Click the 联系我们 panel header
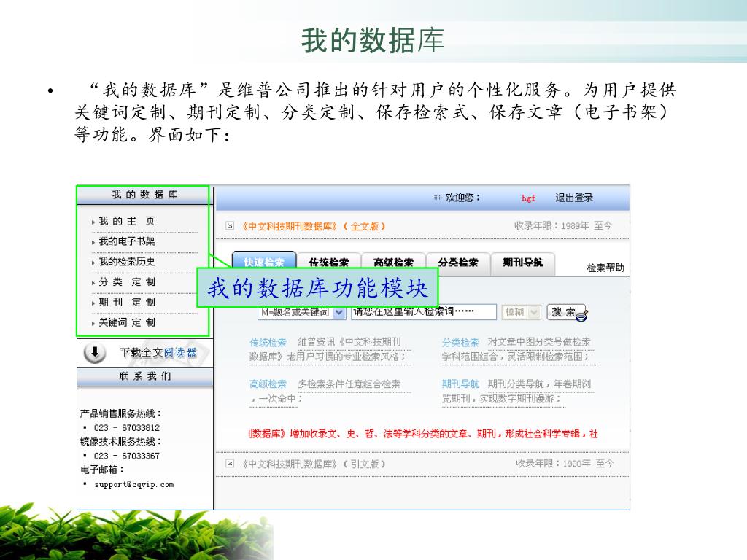Screen dimensions: 747x560 (145, 376)
